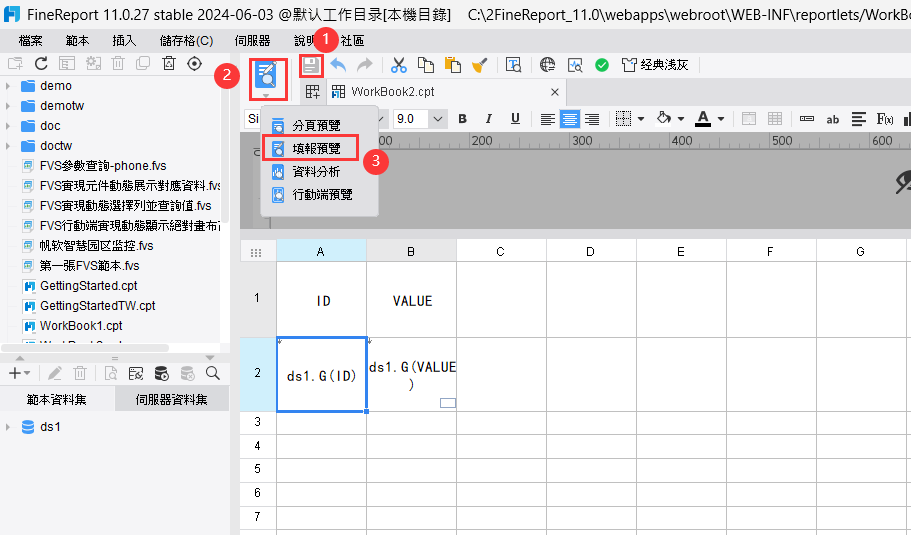Refresh the template file tree
Screen dimensions: 911x535
click(x=41, y=63)
